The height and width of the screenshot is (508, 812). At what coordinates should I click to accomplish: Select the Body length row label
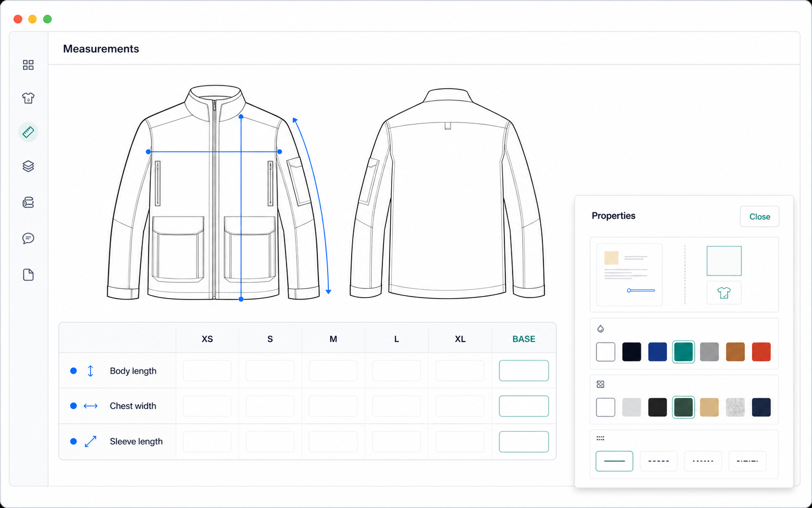(x=133, y=371)
